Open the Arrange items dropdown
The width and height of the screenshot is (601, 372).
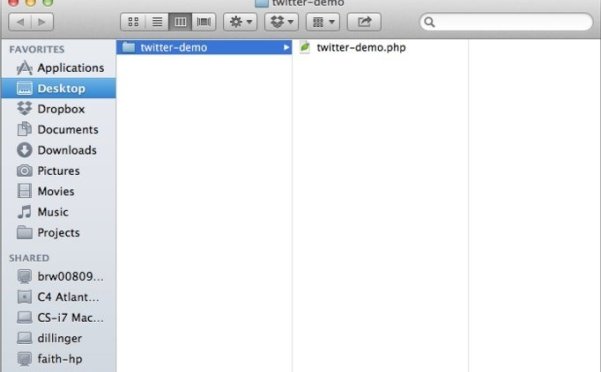point(323,22)
